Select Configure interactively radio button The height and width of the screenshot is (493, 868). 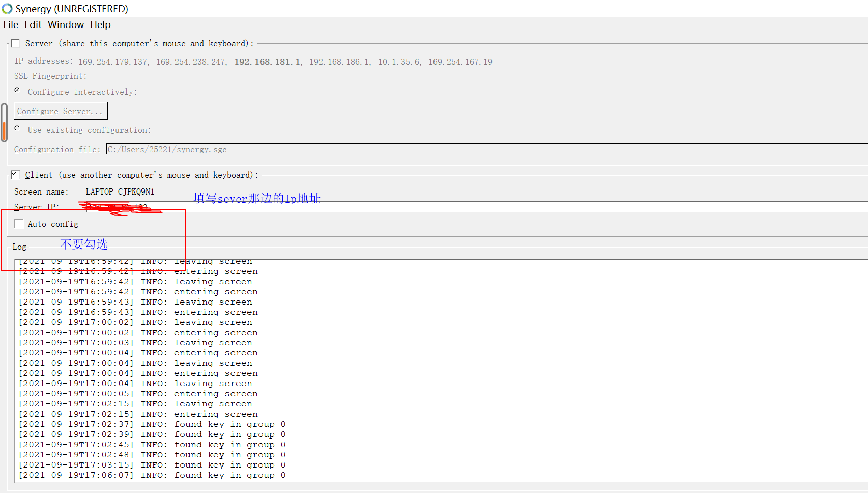point(18,90)
